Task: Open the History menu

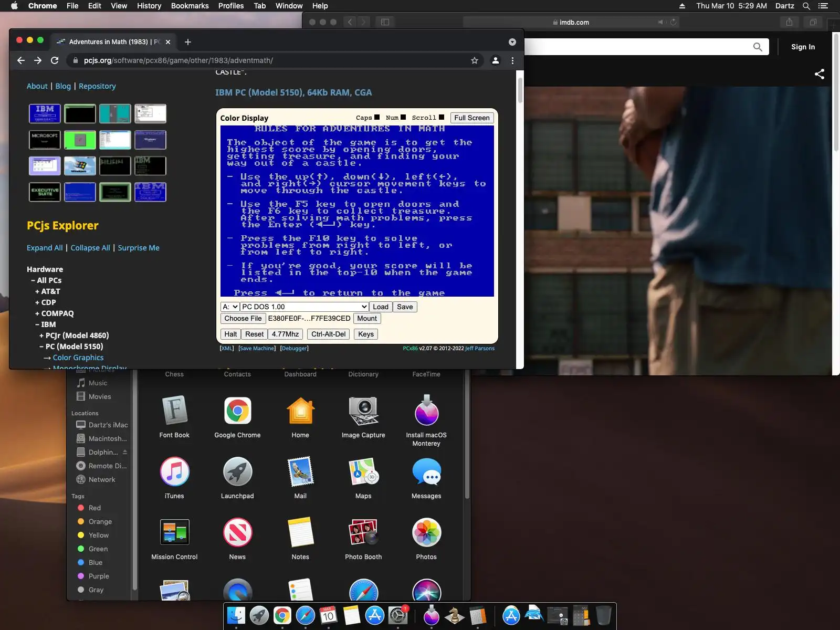Action: pyautogui.click(x=149, y=6)
